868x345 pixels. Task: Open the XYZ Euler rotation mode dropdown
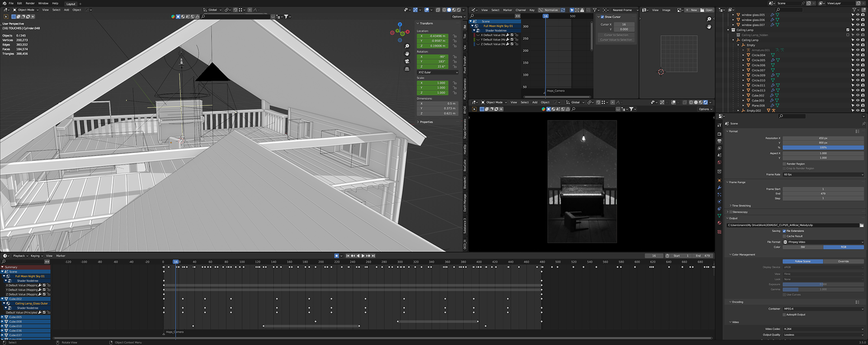tap(438, 72)
